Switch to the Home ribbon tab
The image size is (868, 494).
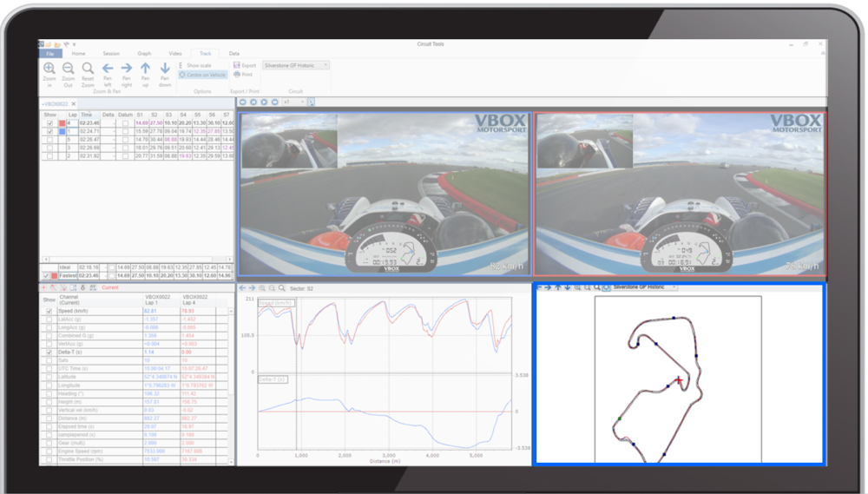(x=79, y=54)
